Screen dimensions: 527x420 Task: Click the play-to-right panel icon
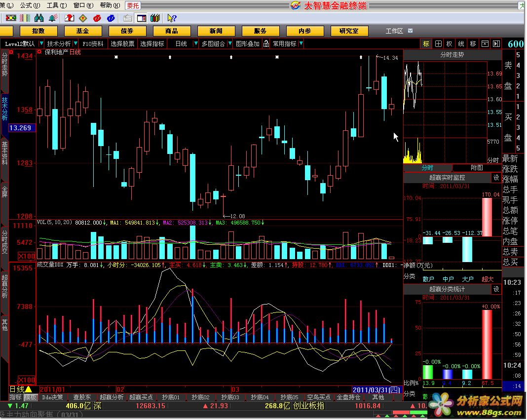coord(496,44)
